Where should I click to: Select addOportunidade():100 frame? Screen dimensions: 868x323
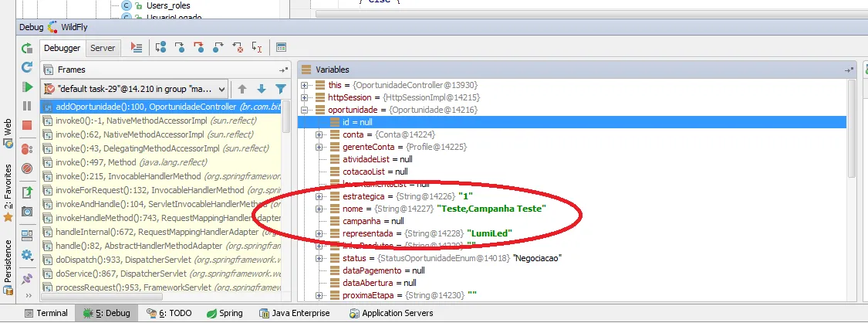click(x=162, y=107)
